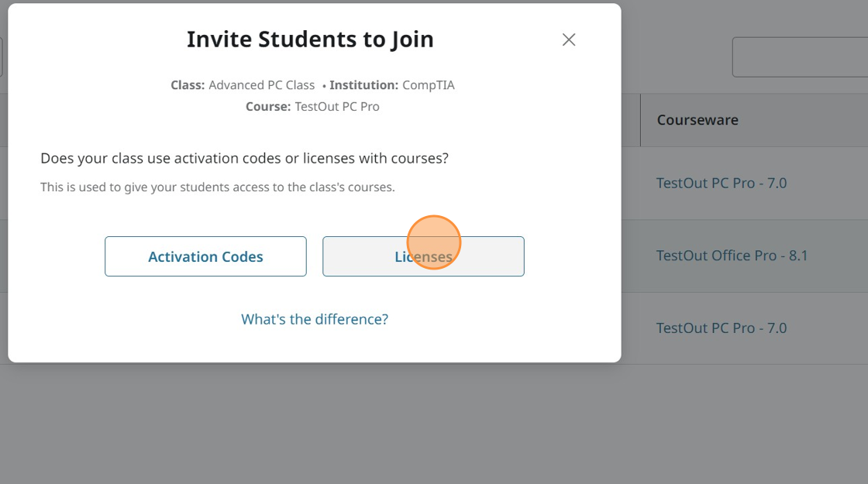The image size is (868, 484).
Task: Click the Advanced PC Class name text
Action: pos(261,85)
